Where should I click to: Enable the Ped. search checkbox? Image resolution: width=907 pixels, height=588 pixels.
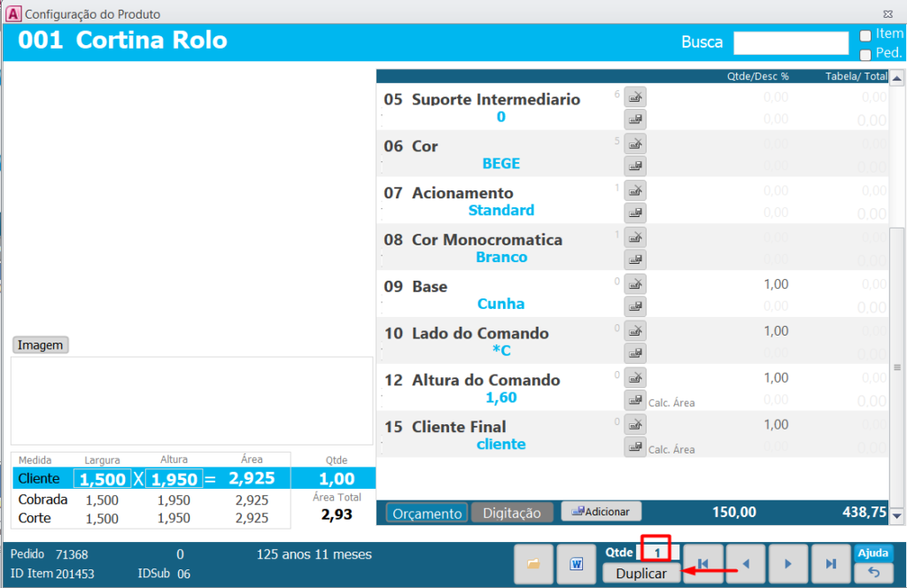pos(865,54)
